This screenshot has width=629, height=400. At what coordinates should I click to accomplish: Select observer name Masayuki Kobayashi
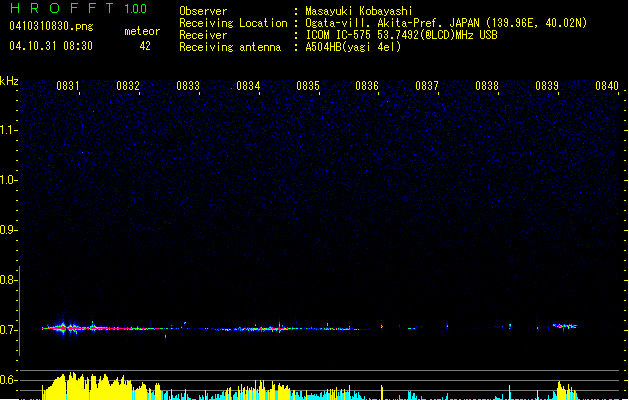[x=359, y=11]
